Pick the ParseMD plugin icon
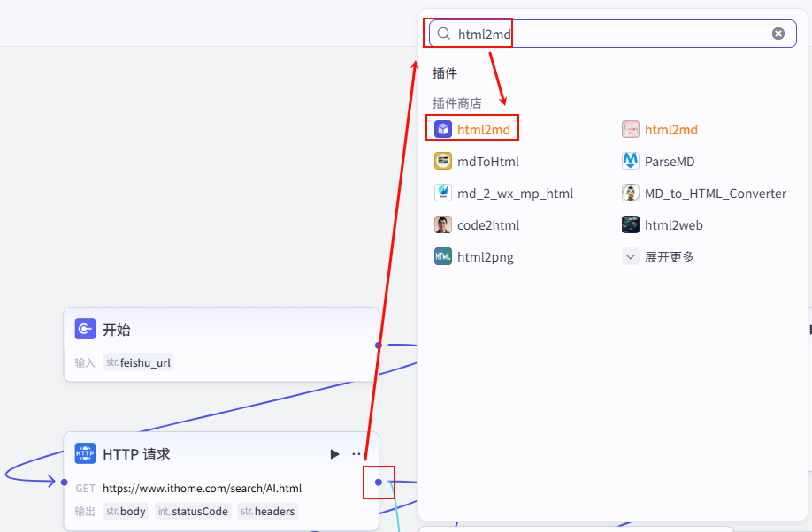 [631, 162]
